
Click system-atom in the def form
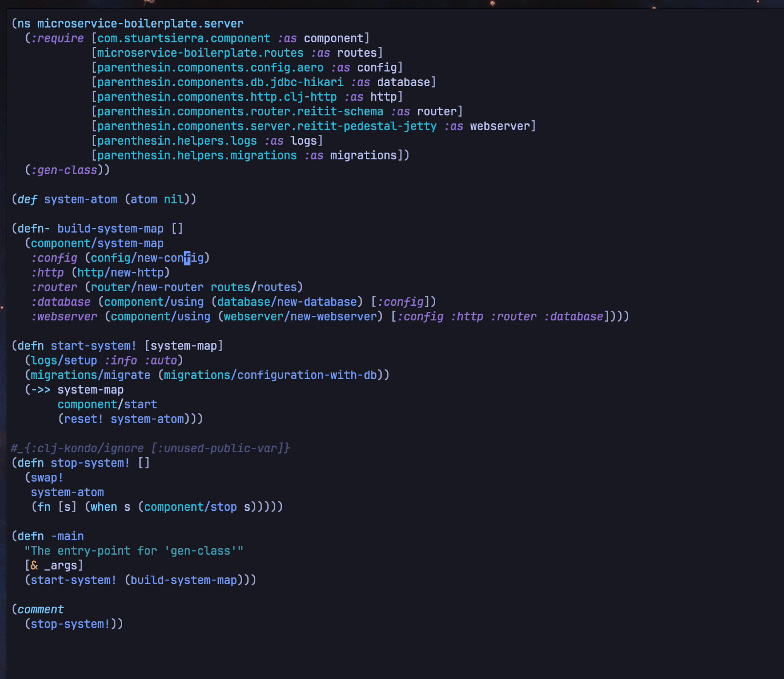pyautogui.click(x=80, y=200)
